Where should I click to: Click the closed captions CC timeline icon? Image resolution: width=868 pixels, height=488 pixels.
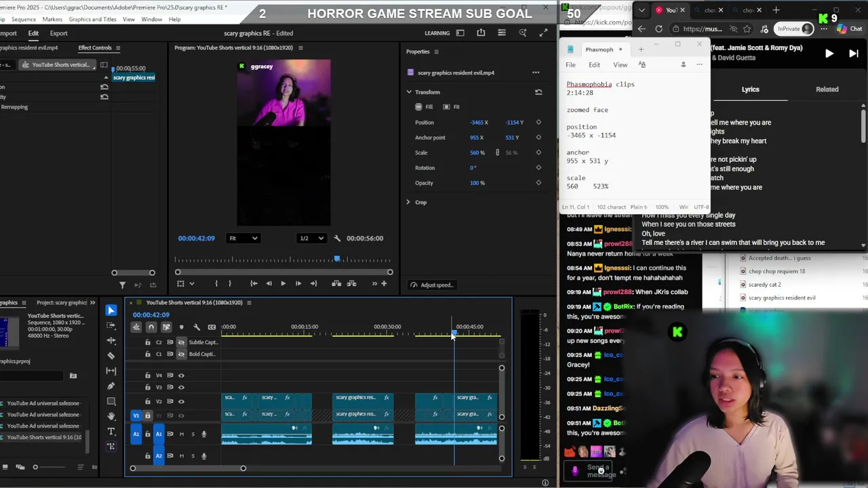pos(212,327)
